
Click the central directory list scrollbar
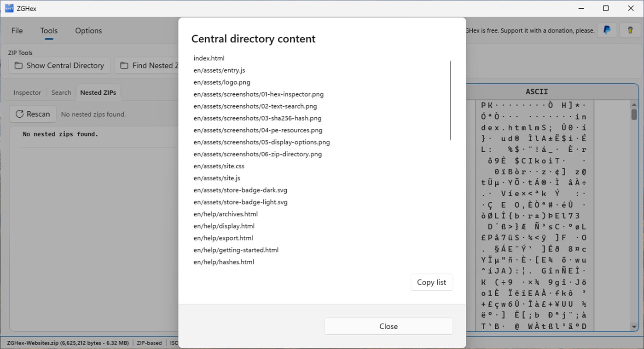click(450, 100)
